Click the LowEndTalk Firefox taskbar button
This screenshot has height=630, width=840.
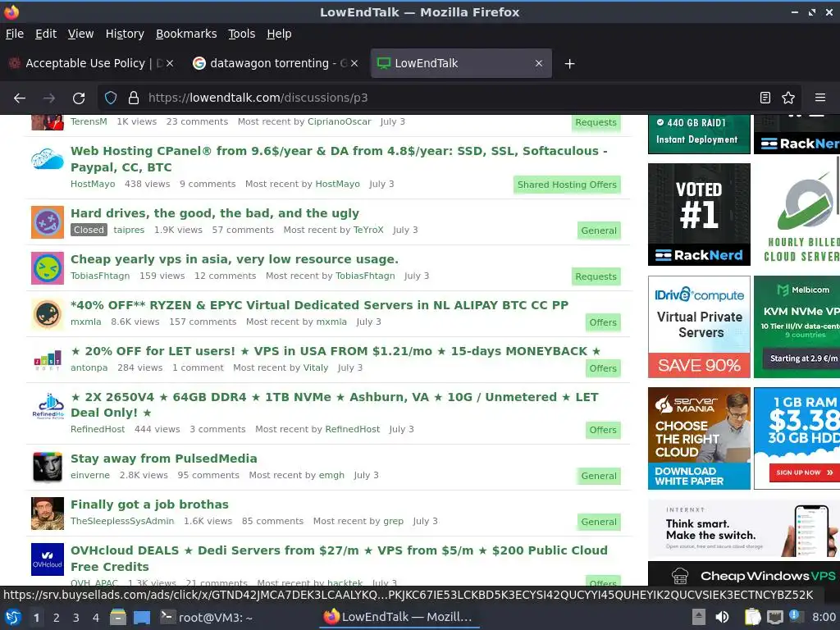(x=398, y=618)
